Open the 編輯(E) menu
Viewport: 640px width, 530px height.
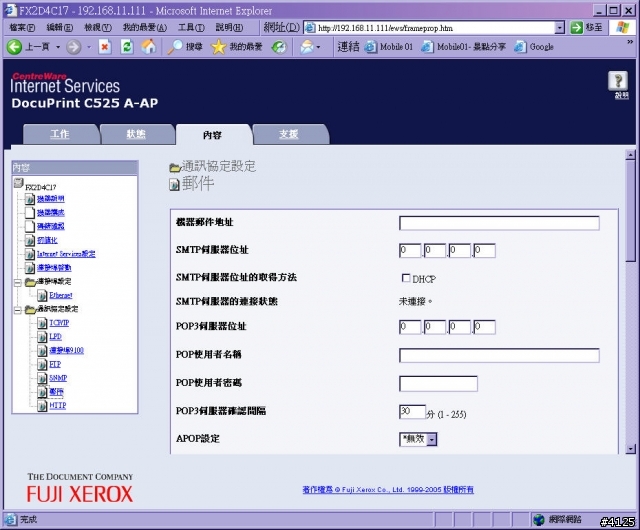[x=60, y=27]
